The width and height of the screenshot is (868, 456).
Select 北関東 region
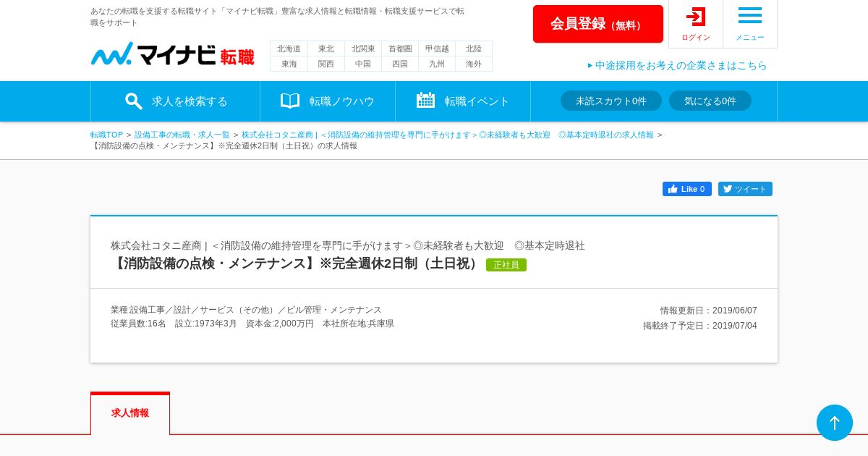[363, 48]
